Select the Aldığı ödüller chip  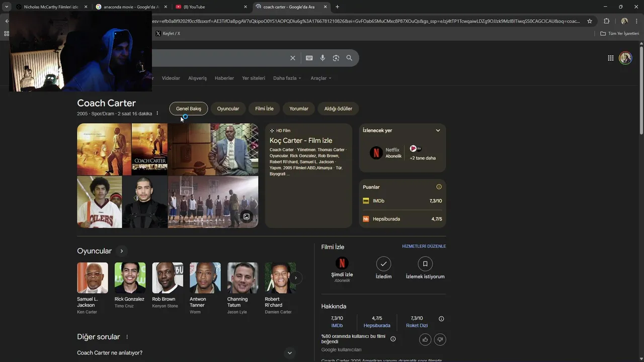click(338, 109)
